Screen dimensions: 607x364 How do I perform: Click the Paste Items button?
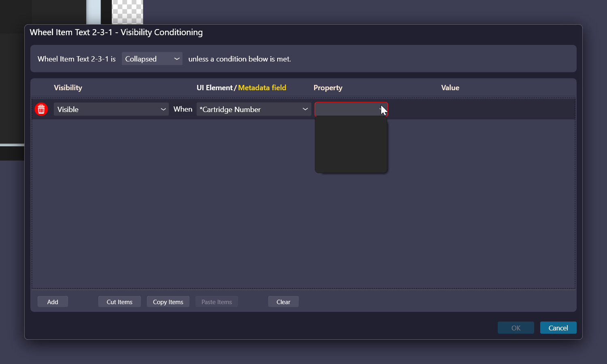[216, 302]
